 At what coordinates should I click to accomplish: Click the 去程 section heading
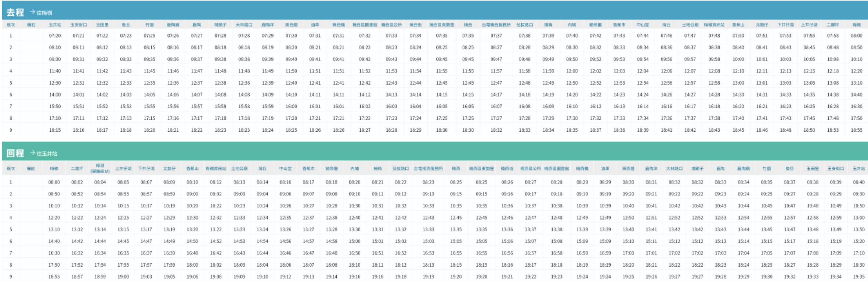tap(15, 12)
